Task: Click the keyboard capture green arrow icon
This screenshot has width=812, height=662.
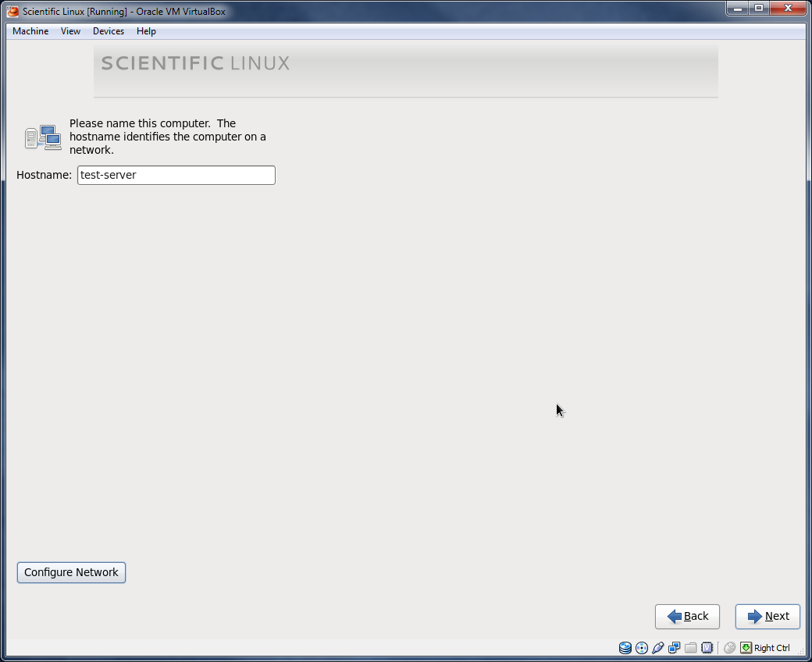Action: [x=746, y=647]
